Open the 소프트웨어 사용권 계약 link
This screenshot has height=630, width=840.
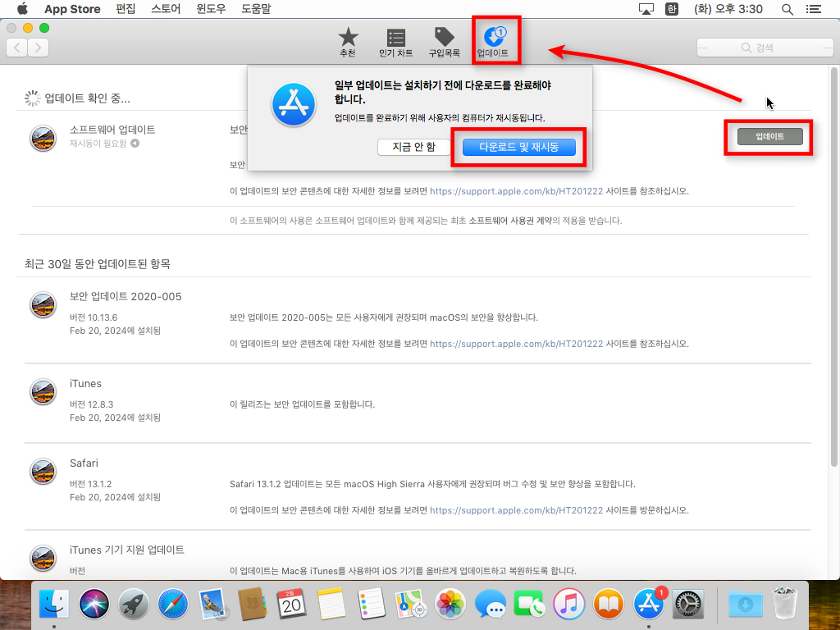click(510, 221)
